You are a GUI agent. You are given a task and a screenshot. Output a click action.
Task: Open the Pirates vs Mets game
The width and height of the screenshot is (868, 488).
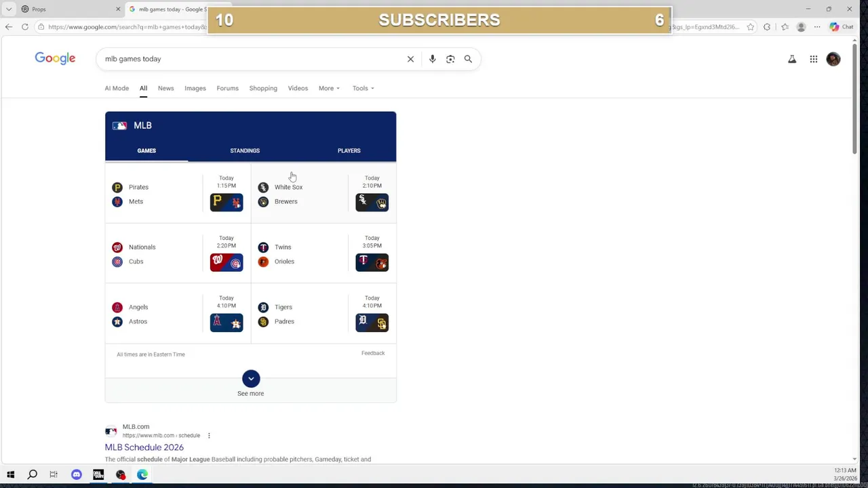coord(178,193)
